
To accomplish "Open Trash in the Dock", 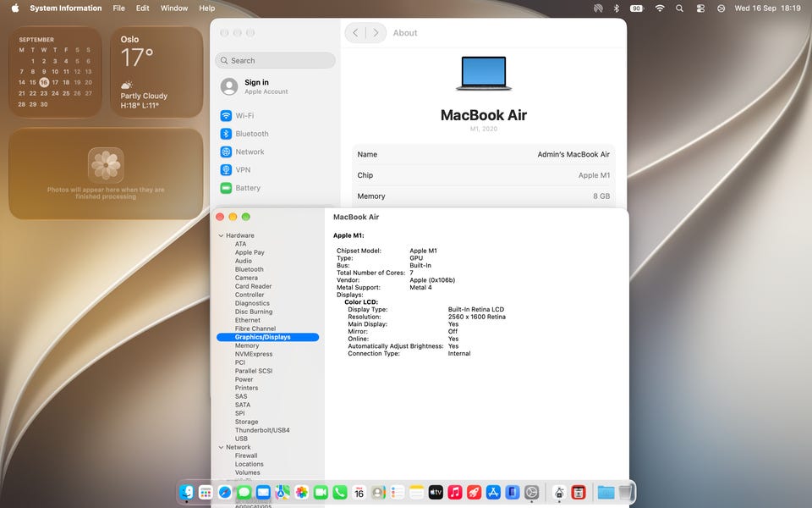I will pyautogui.click(x=625, y=492).
